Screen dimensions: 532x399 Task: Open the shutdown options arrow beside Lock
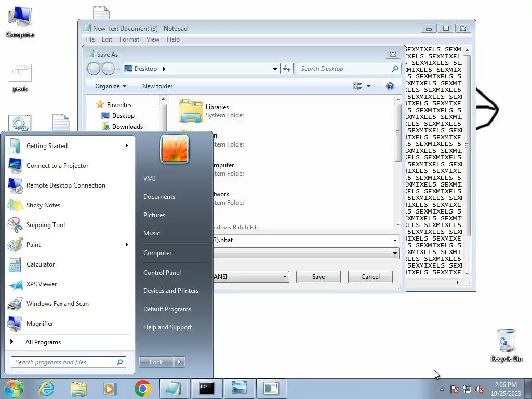coord(179,362)
